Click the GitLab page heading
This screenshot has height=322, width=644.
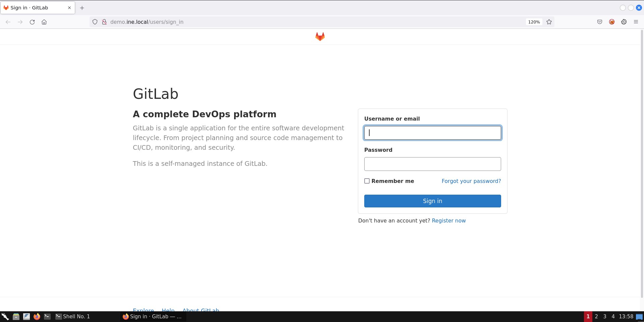coord(156,94)
